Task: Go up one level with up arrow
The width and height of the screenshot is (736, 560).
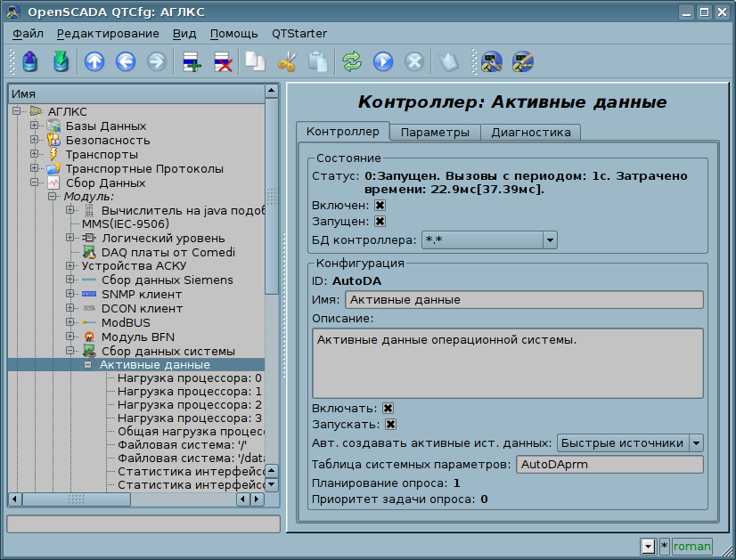Action: [94, 61]
